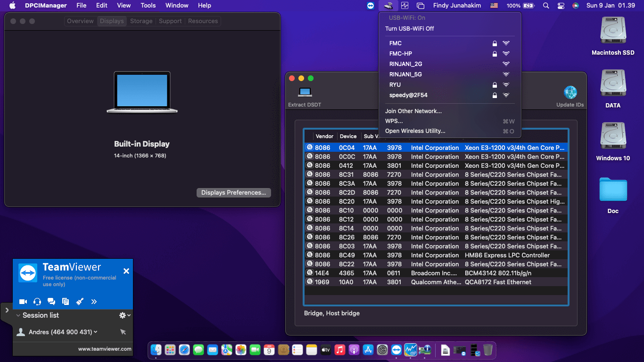
Task: Select the Qualcomm QCA8172 Fast Ethernet row
Action: click(437, 282)
